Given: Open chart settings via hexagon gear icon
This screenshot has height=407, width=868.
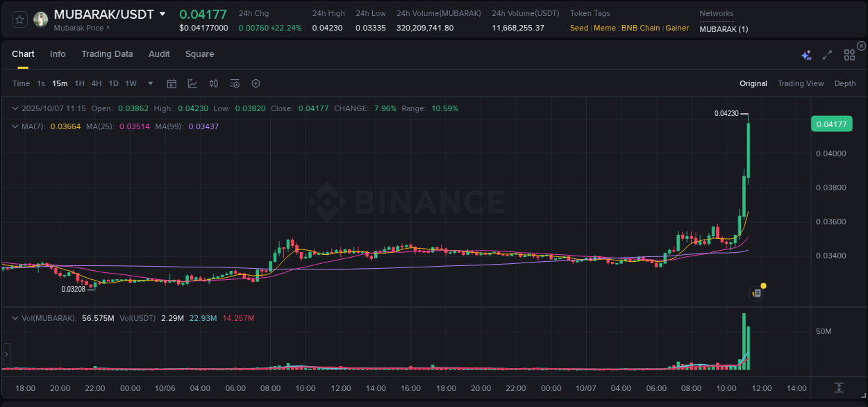Looking at the screenshot, I should (256, 83).
